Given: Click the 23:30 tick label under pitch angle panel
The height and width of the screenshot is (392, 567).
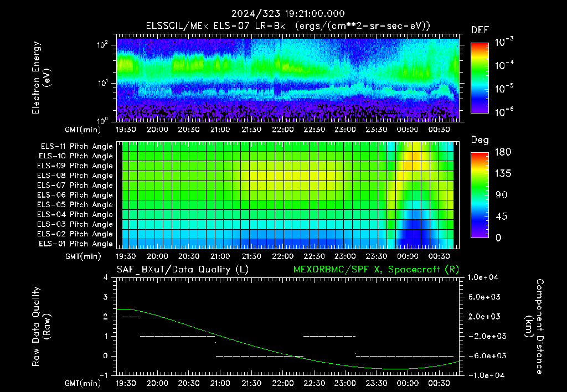Looking at the screenshot, I should (377, 256).
